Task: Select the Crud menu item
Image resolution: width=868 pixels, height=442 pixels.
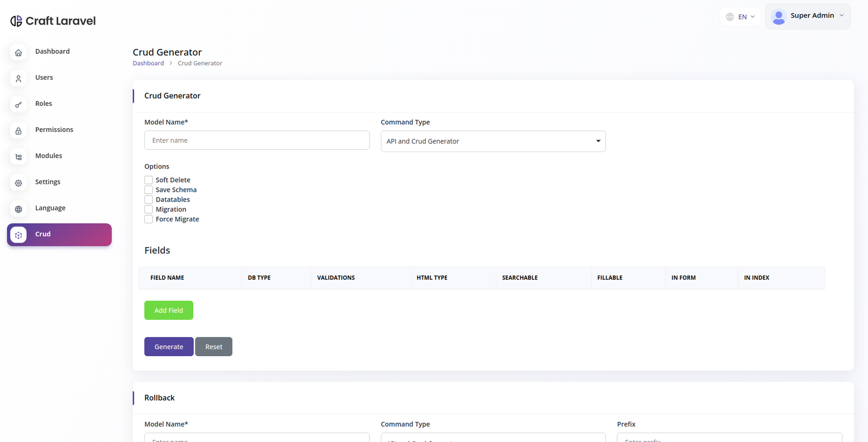Action: pos(59,235)
